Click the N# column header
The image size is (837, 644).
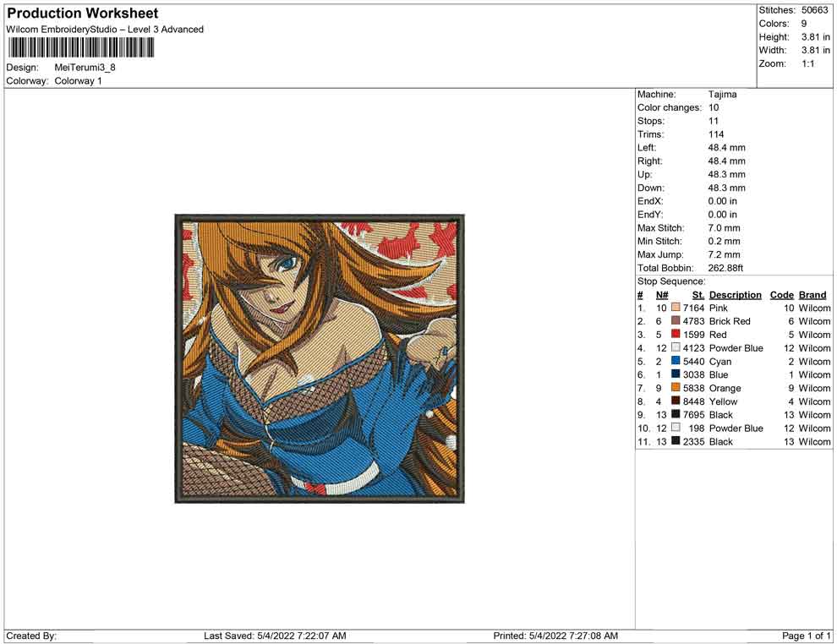[662, 295]
